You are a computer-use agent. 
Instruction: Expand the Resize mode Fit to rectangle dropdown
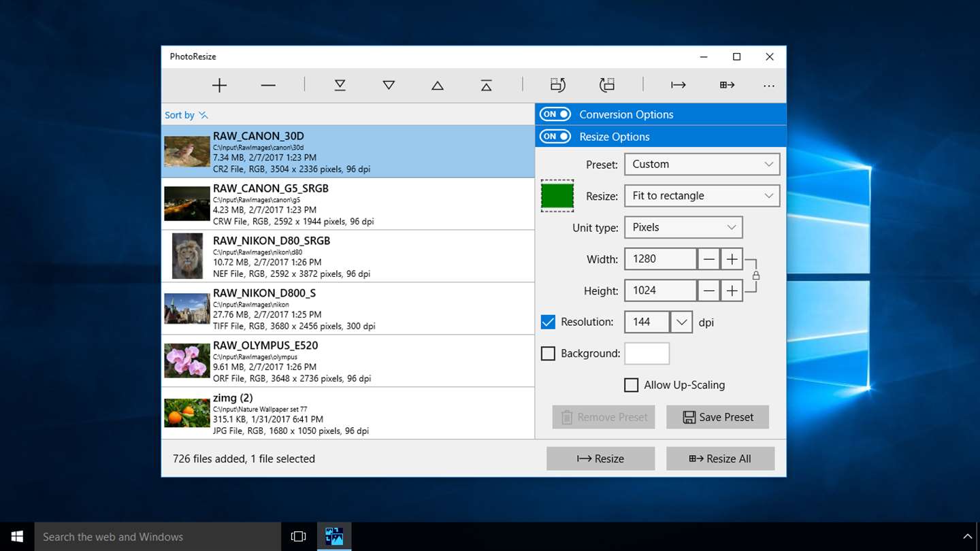point(702,196)
